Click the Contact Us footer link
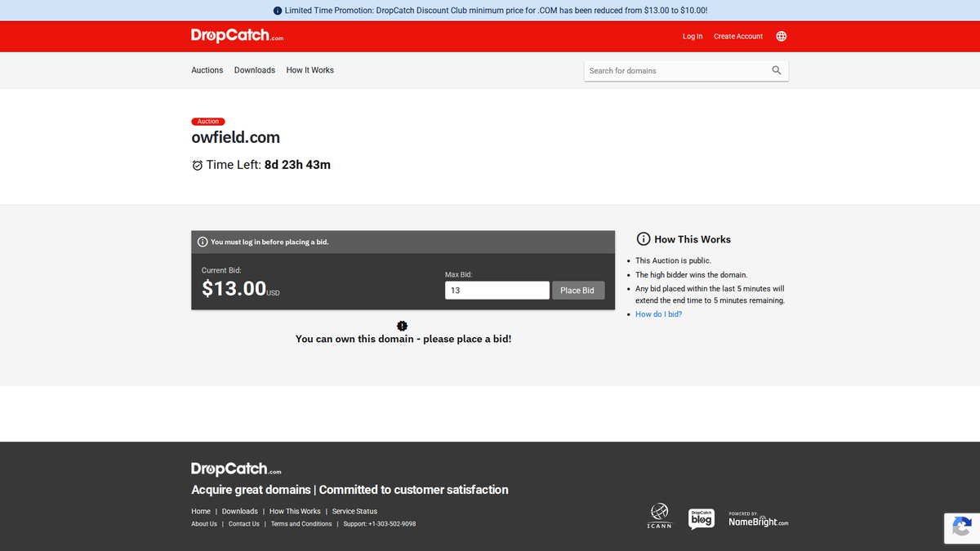This screenshot has height=551, width=980. tap(244, 524)
